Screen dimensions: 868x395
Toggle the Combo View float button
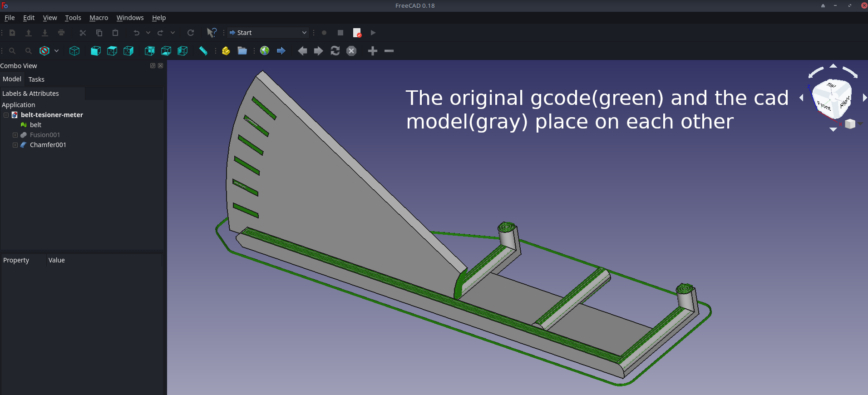(153, 66)
